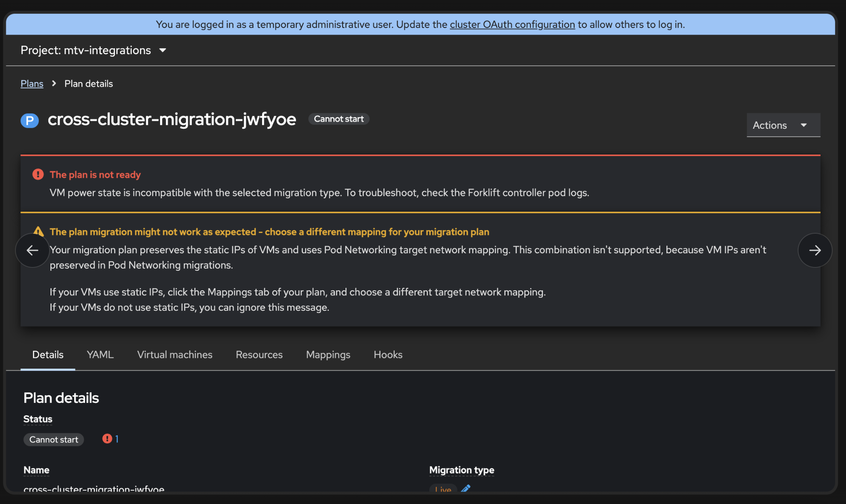Viewport: 846px width, 504px height.
Task: Click the left arrow carousel button
Action: (33, 250)
